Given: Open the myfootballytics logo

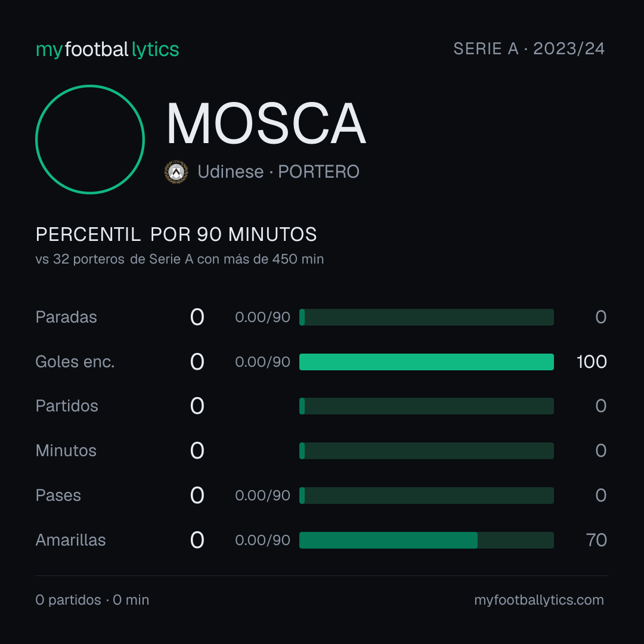Looking at the screenshot, I should 107,49.
